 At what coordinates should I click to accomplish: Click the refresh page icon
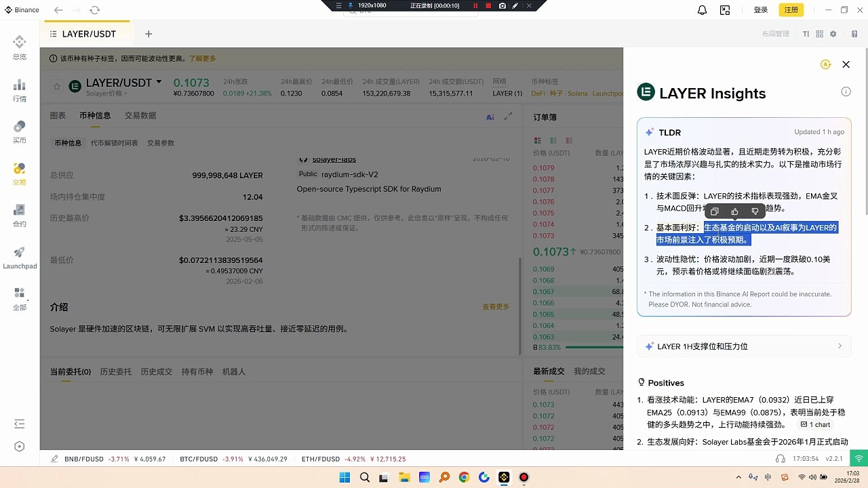94,10
